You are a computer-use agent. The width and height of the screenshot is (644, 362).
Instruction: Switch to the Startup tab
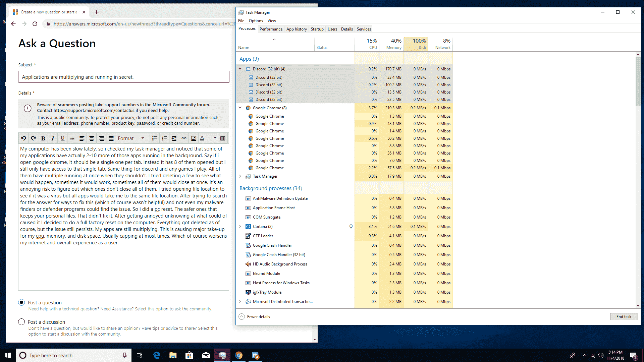(317, 29)
